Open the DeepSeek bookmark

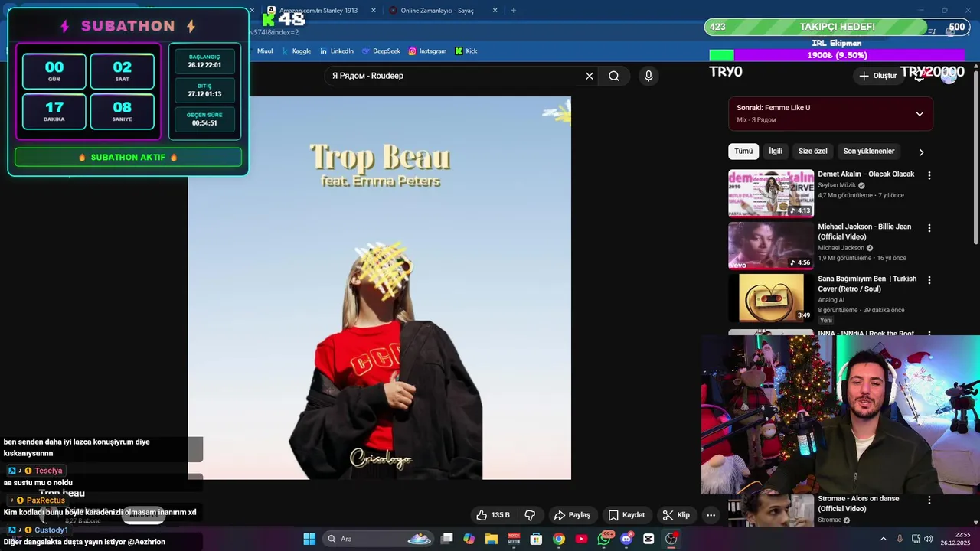381,51
